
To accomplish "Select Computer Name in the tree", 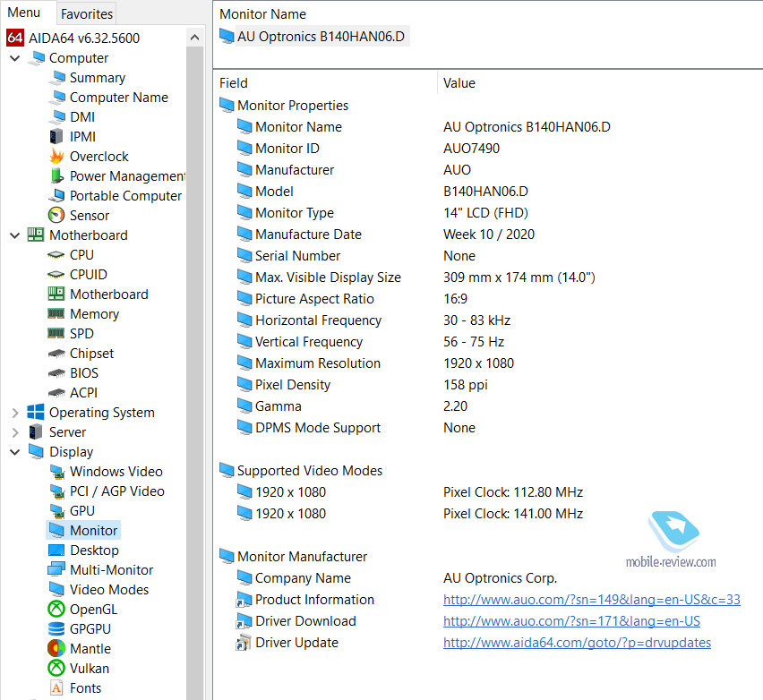I will coord(119,98).
